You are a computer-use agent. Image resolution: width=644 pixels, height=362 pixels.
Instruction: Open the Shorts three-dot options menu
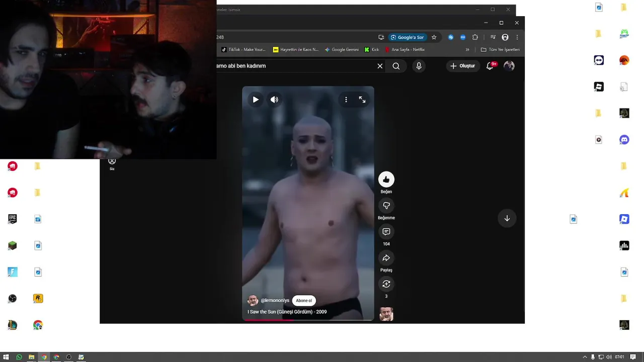[346, 100]
